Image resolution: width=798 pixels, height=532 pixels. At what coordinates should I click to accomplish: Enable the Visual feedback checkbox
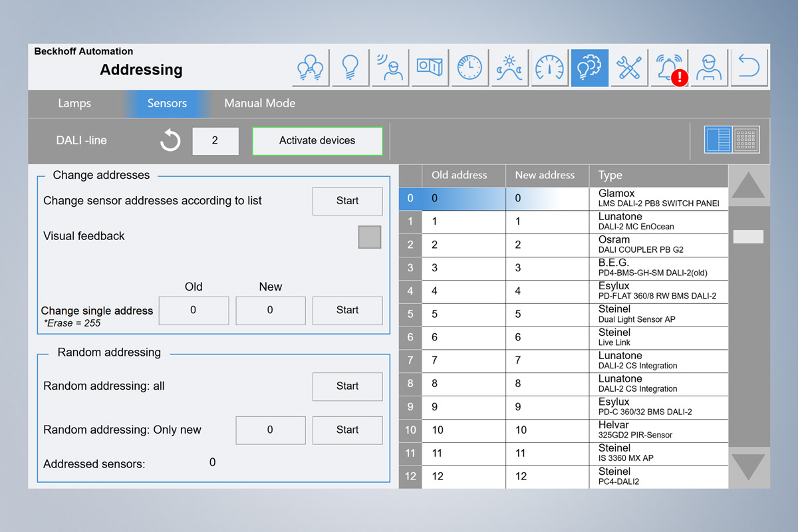369,236
